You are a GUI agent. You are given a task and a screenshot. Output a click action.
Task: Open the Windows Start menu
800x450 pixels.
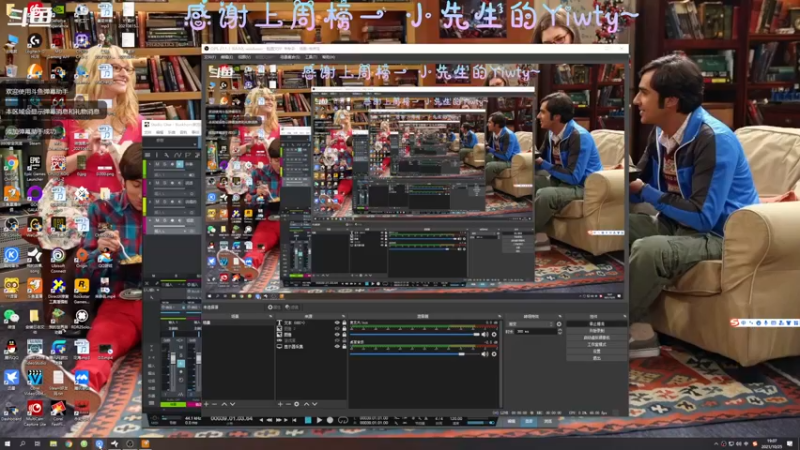(7, 444)
